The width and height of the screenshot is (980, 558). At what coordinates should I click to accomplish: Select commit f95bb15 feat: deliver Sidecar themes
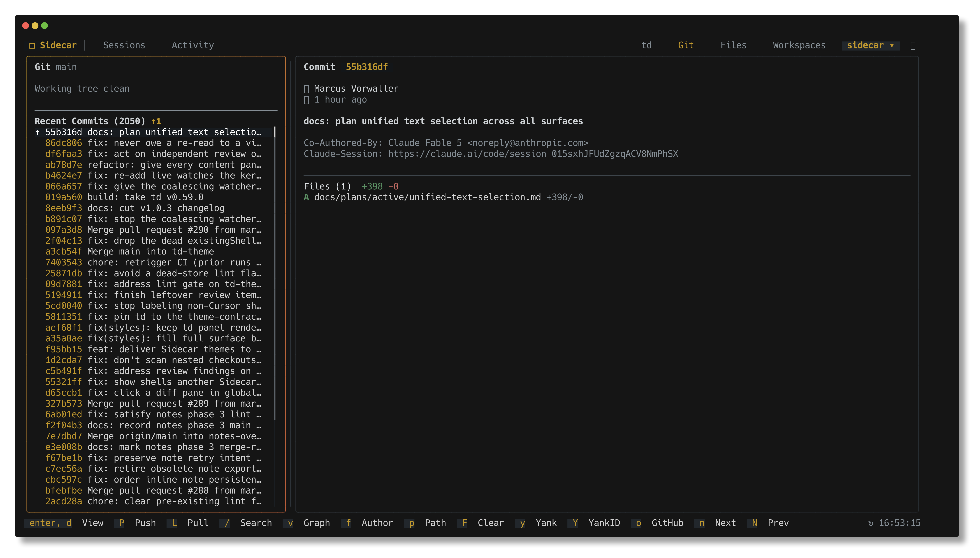point(153,349)
